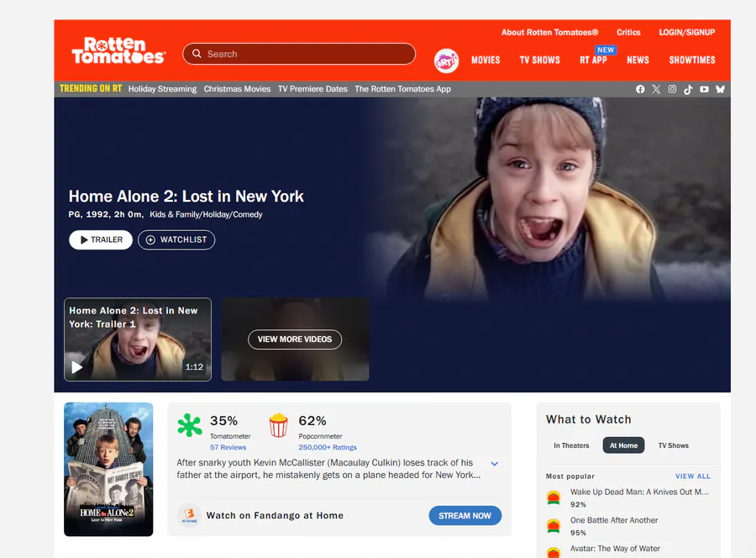This screenshot has width=756, height=558.
Task: Click the Trailer button
Action: tap(101, 240)
